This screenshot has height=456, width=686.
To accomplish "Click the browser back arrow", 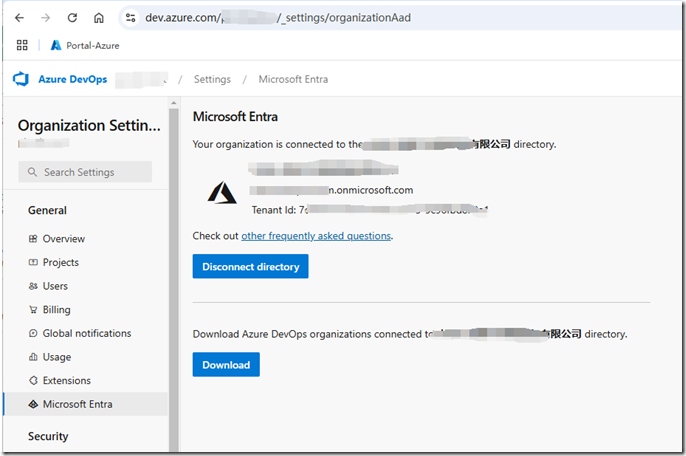I will [19, 18].
